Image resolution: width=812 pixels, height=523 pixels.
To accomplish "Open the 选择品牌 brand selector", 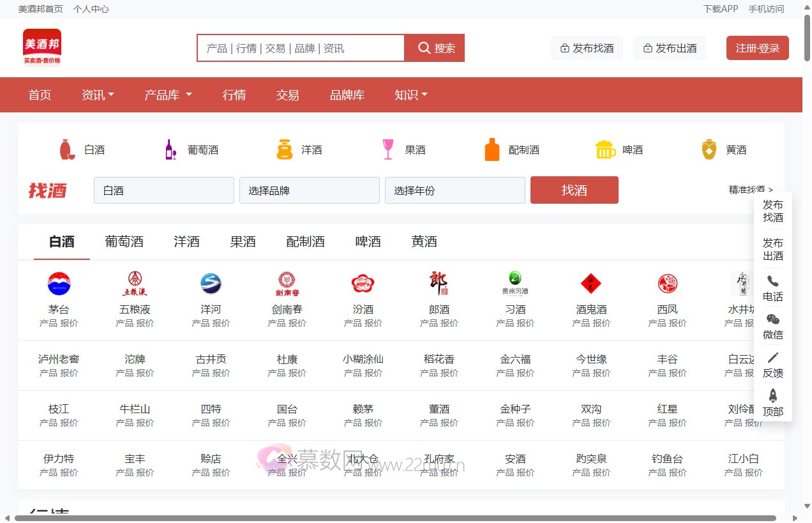I will [309, 190].
